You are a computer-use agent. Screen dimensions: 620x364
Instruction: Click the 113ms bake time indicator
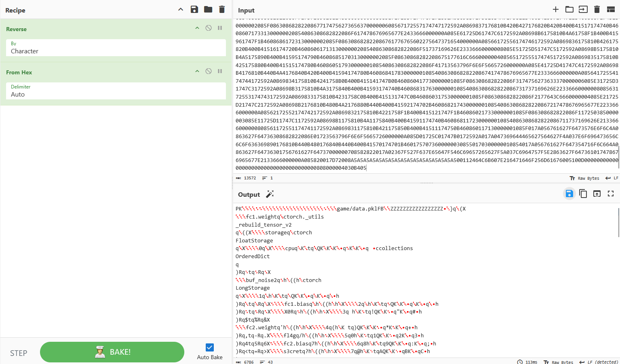[527, 362]
